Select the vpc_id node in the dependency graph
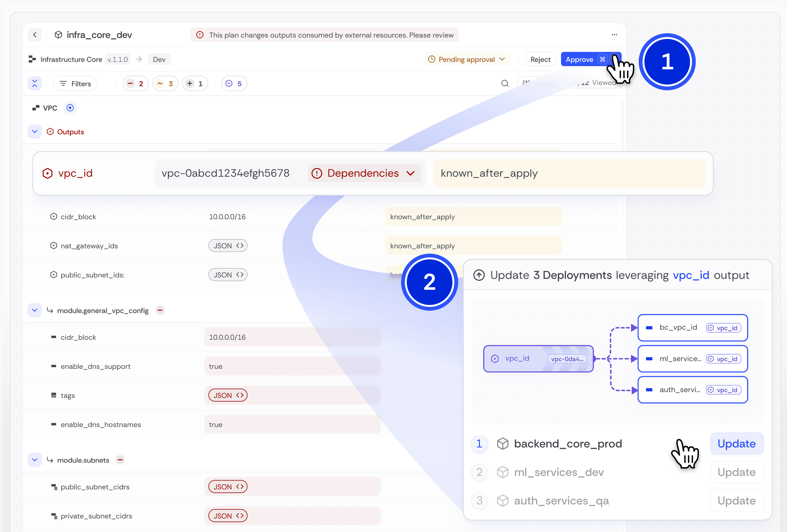 (x=538, y=358)
